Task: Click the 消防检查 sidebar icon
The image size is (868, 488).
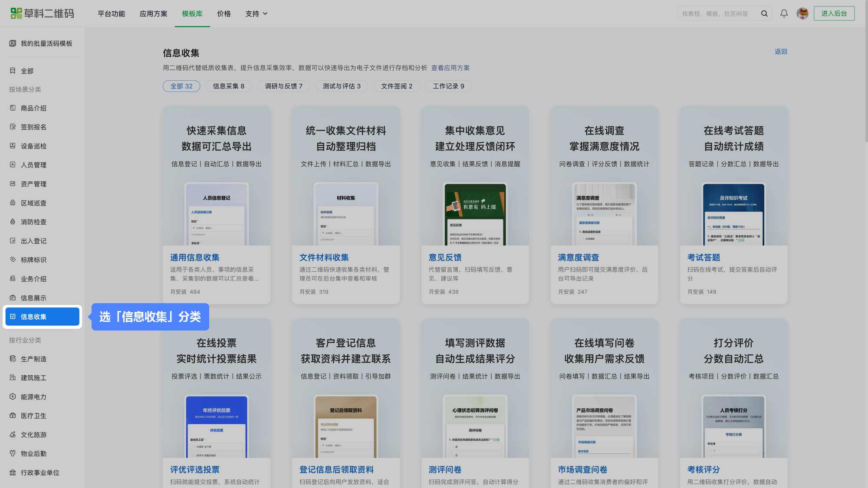Action: (13, 222)
